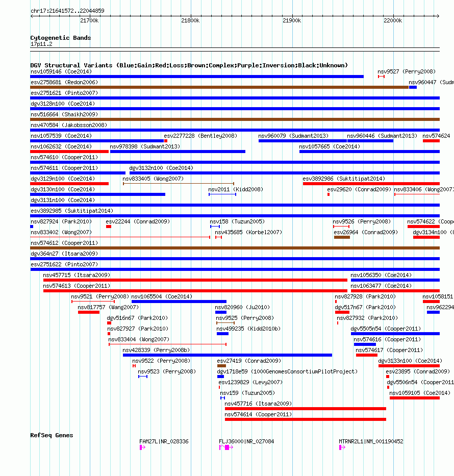The height and width of the screenshot is (476, 454).
Task: Select the red dgv5506n54 variant square
Action: coord(388,387)
